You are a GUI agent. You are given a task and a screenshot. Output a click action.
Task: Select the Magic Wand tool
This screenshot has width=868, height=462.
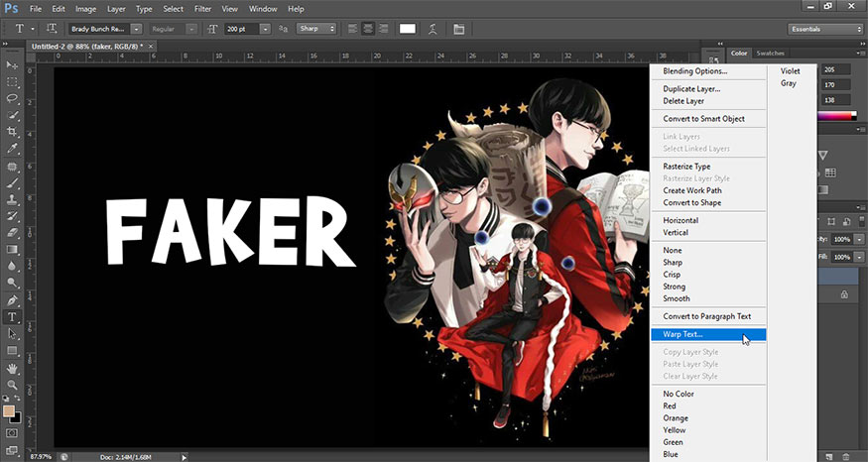pos(12,115)
